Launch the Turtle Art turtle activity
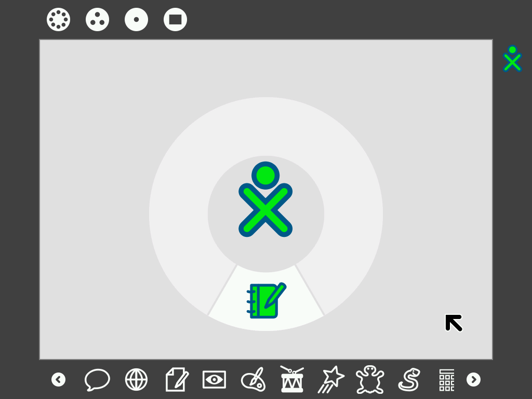The image size is (532, 399). pos(370,379)
